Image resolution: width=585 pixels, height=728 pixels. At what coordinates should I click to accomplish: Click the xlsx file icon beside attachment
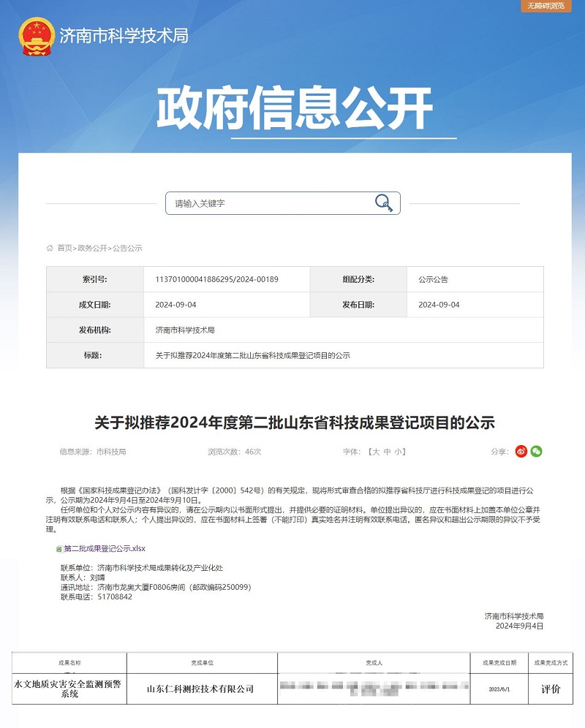(59, 549)
